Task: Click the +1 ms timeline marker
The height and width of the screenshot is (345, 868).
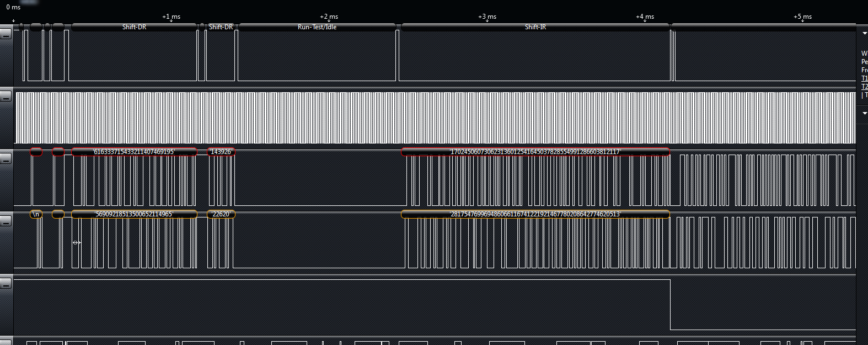Action: (171, 17)
